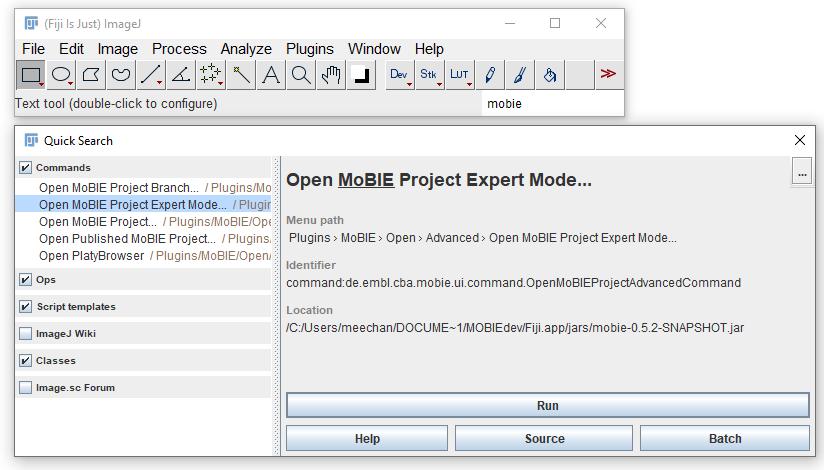The image size is (824, 470).
Task: Select the Paintbrush tool
Action: tap(520, 75)
